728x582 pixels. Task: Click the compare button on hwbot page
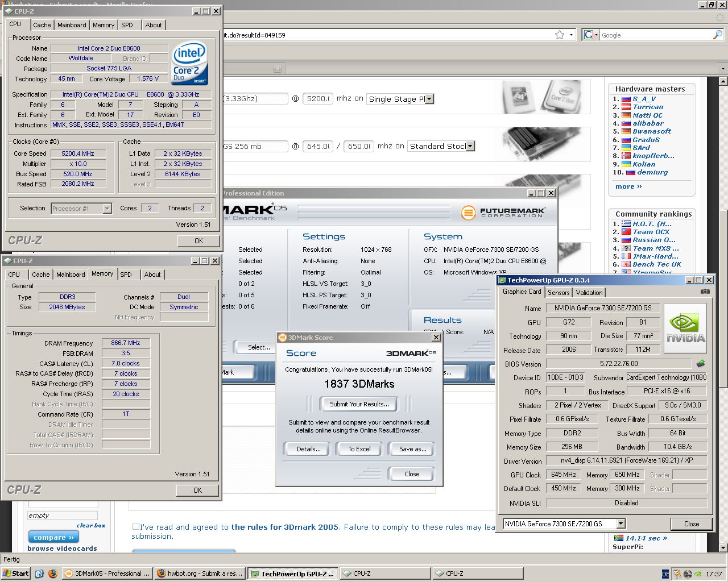click(x=53, y=537)
